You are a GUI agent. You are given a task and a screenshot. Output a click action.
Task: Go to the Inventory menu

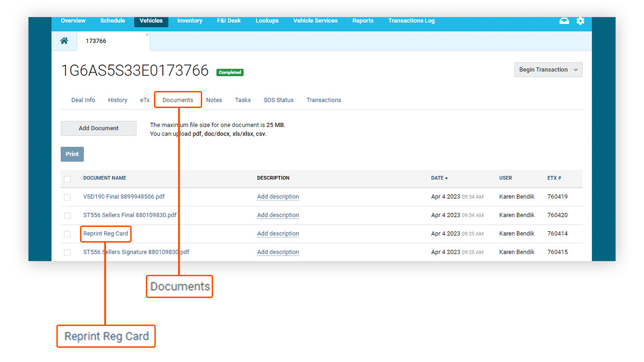tap(189, 21)
